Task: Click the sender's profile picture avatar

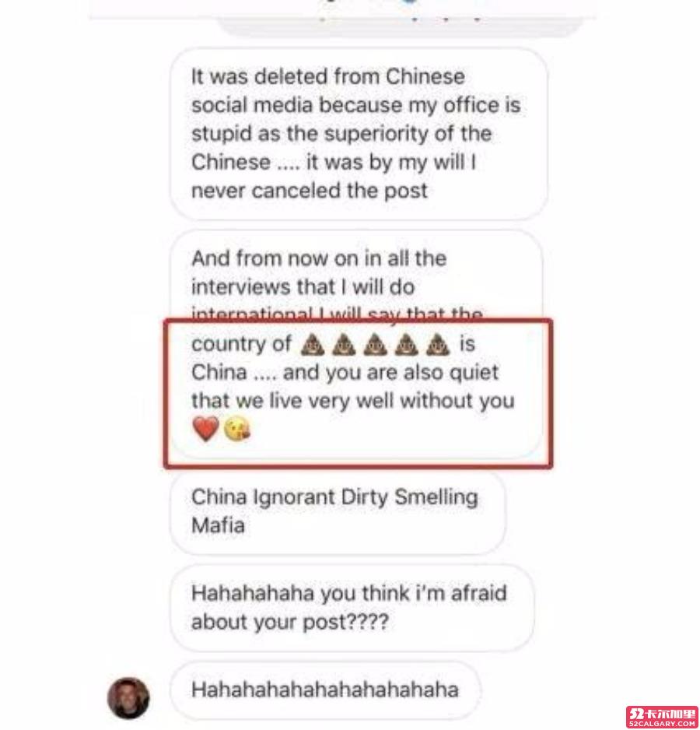Action: tap(128, 698)
